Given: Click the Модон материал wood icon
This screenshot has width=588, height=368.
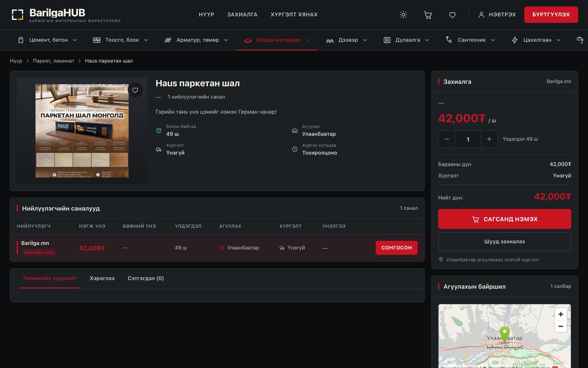Looking at the screenshot, I should [248, 40].
